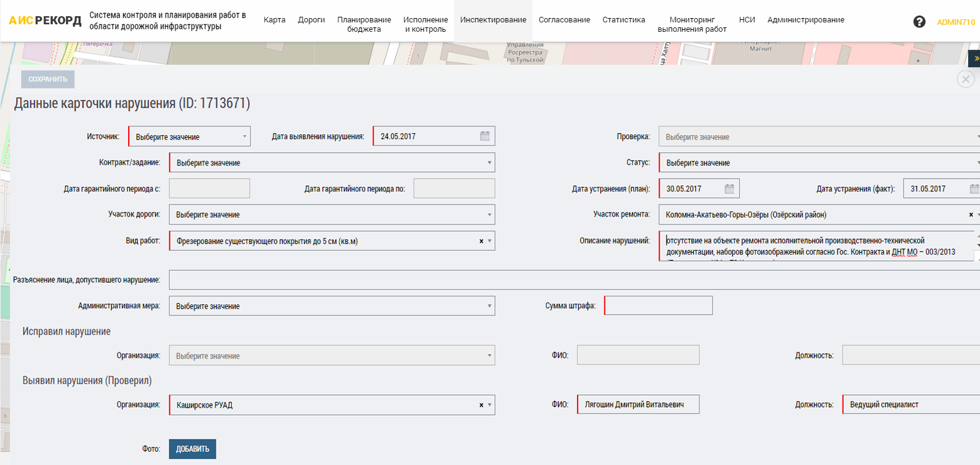980x465 pixels.
Task: Open the help question mark icon
Action: pos(919,22)
